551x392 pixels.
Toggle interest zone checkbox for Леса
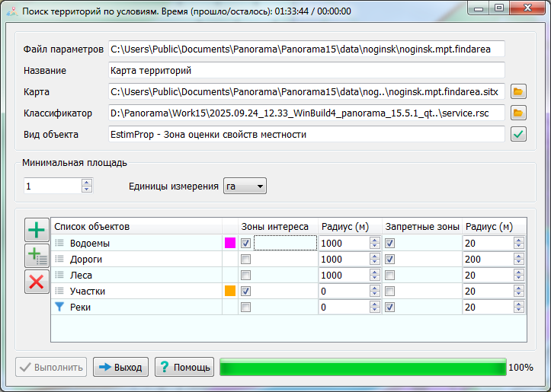[245, 275]
